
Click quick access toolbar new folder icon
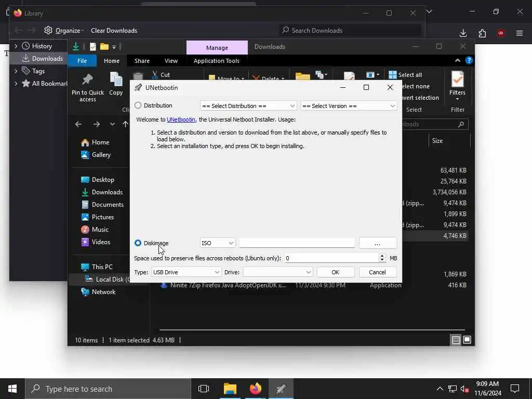[104, 47]
